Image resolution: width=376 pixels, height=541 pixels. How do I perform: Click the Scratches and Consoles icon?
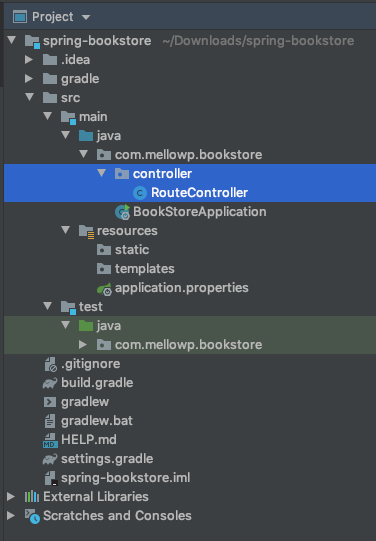pos(32,516)
